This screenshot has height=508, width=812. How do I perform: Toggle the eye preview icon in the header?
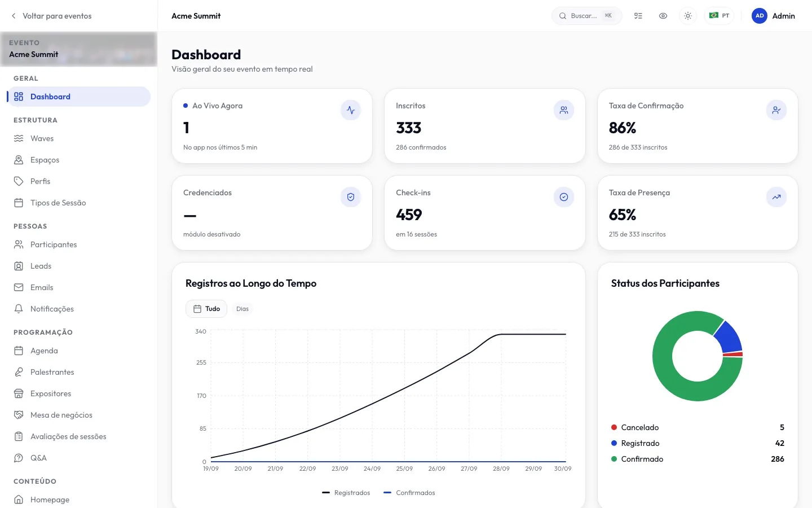[663, 16]
